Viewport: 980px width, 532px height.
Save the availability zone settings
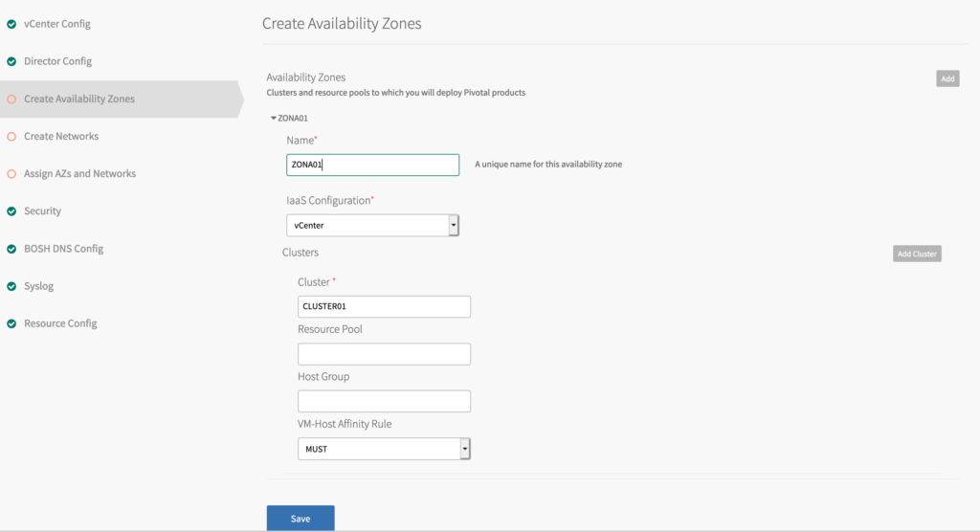[301, 519]
